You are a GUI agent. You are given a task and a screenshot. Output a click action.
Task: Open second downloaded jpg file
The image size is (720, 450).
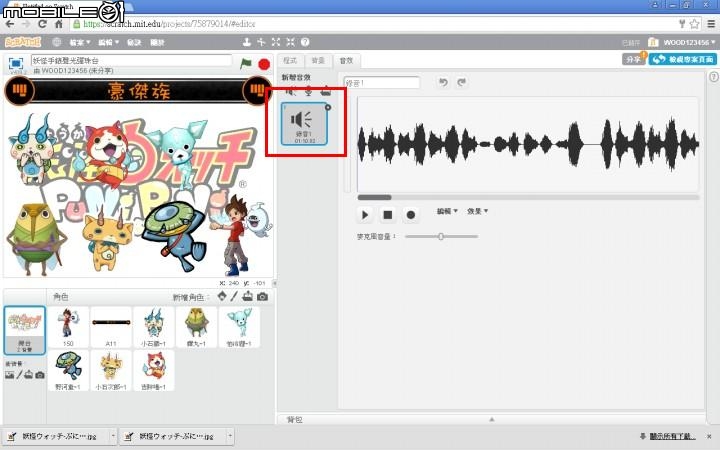coord(173,436)
